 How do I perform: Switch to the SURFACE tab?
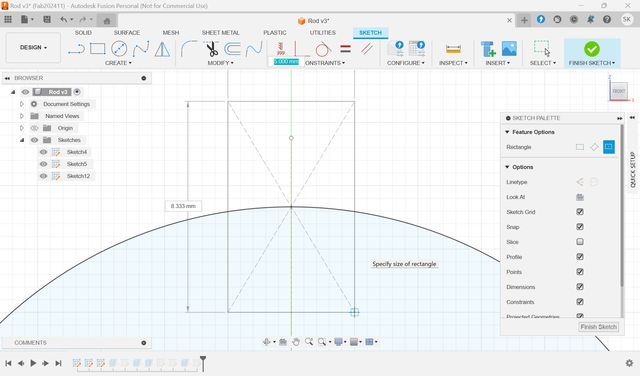pos(127,33)
